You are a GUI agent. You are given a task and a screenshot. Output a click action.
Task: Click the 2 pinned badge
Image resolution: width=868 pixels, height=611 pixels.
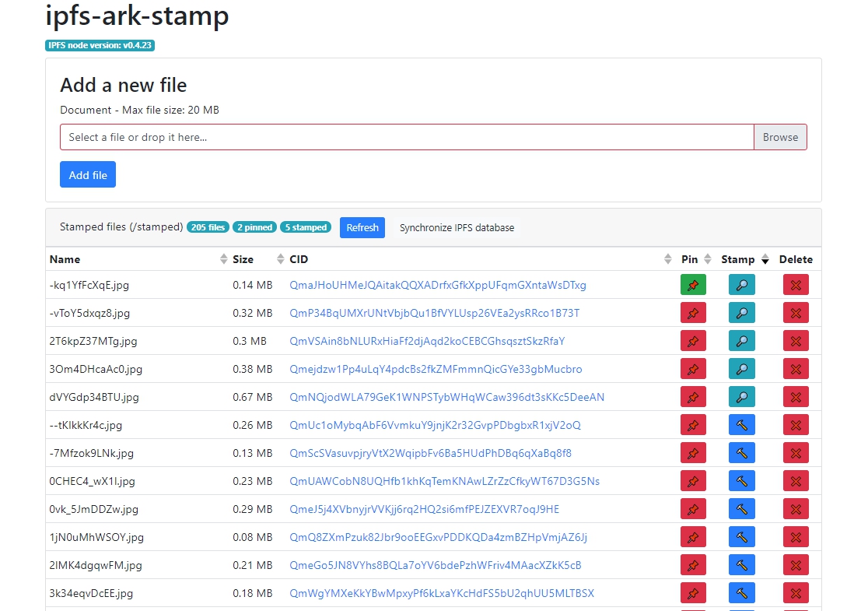(254, 227)
